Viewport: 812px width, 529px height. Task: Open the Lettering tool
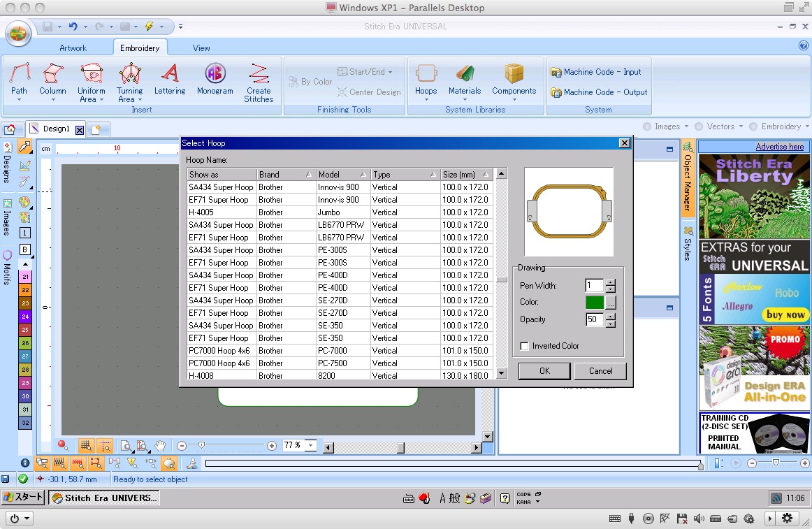tap(170, 79)
